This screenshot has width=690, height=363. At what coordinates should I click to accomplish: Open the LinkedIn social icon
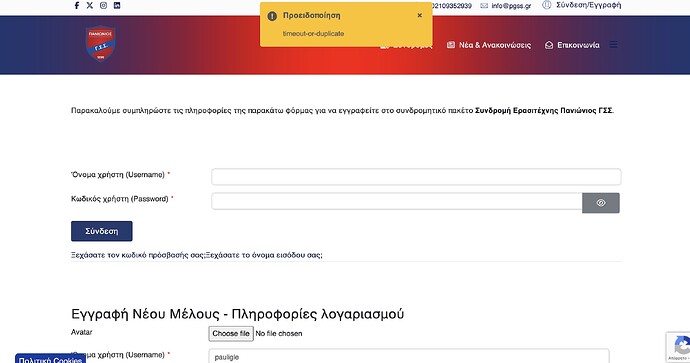click(x=117, y=5)
